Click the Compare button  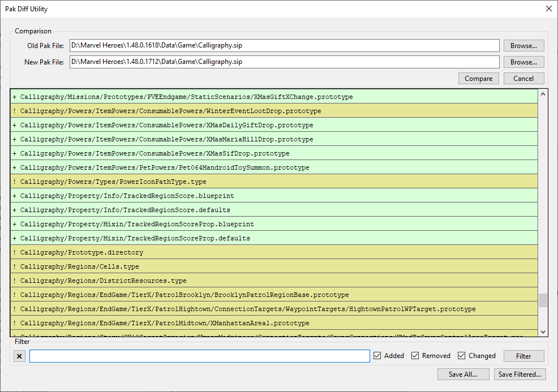[x=479, y=78]
